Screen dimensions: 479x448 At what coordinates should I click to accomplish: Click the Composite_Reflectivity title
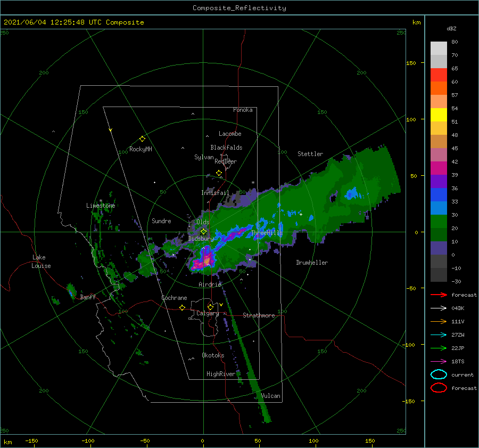pyautogui.click(x=240, y=8)
